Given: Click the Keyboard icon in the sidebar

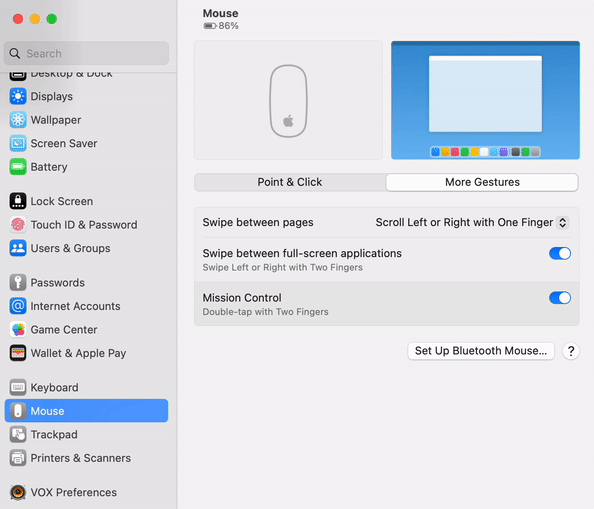Looking at the screenshot, I should pyautogui.click(x=18, y=387).
